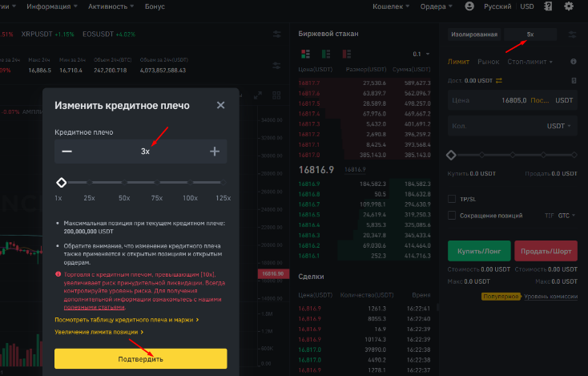The image size is (588, 376).
Task: Select the 25x leverage slider mark
Action: point(90,183)
